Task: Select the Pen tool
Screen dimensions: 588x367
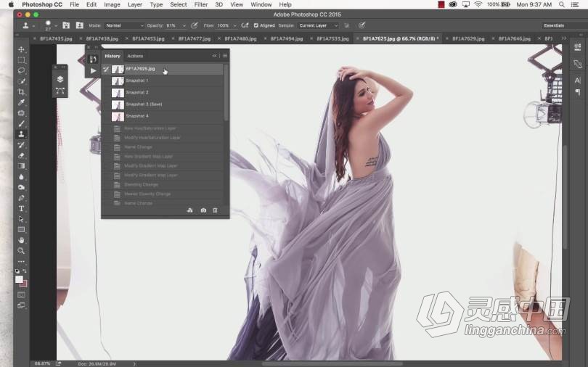Action: (21, 198)
